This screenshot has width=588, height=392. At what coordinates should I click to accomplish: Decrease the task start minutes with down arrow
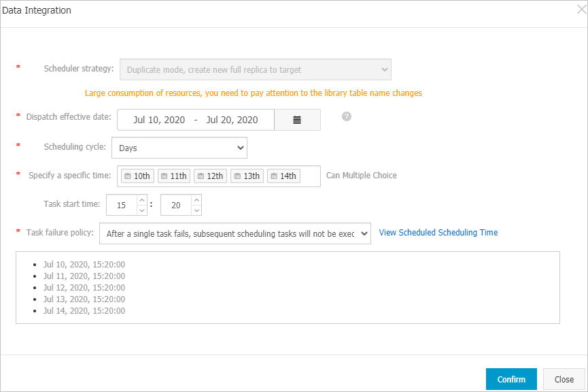click(195, 210)
